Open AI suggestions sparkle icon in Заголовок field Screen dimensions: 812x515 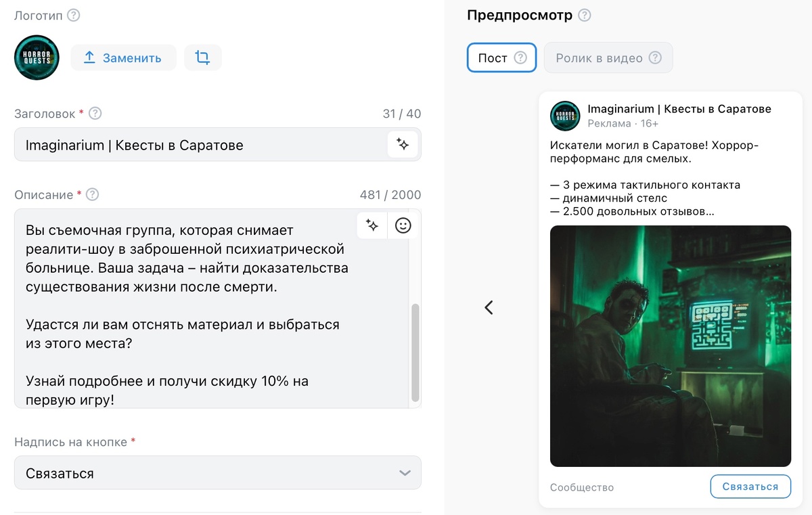(402, 144)
